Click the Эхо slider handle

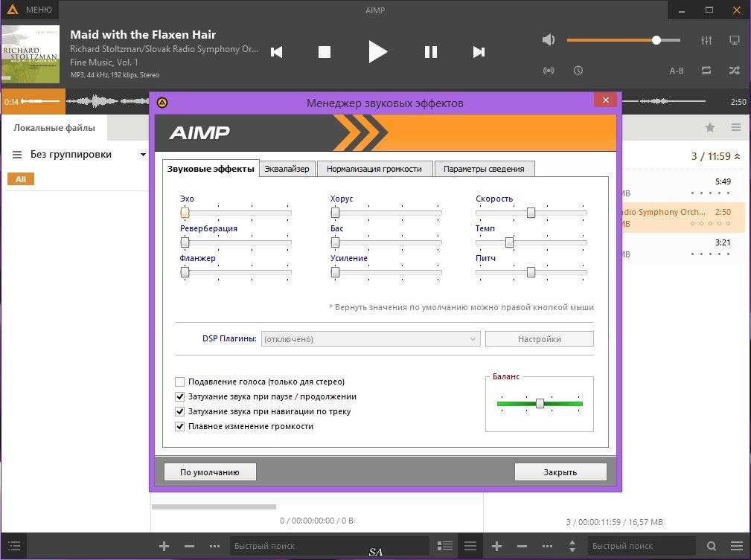click(185, 213)
